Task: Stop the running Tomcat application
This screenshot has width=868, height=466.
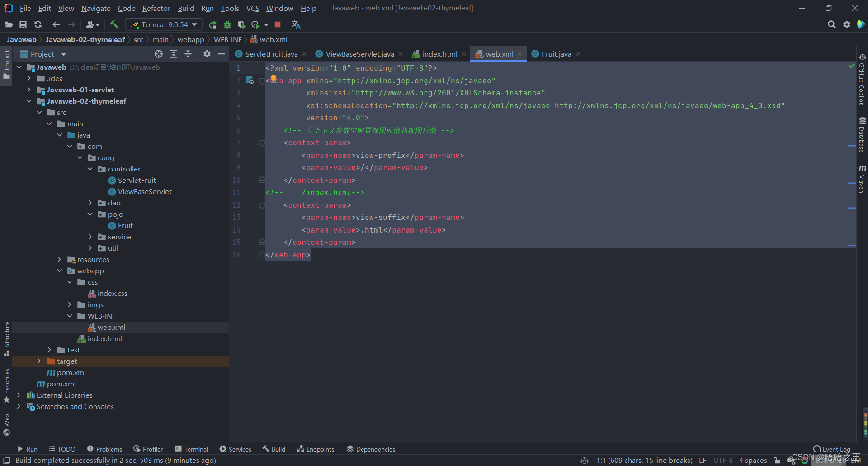Action: [278, 24]
